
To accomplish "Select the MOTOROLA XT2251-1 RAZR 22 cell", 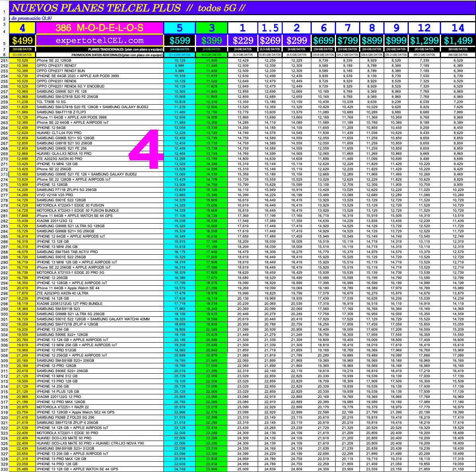I will 99,407.
